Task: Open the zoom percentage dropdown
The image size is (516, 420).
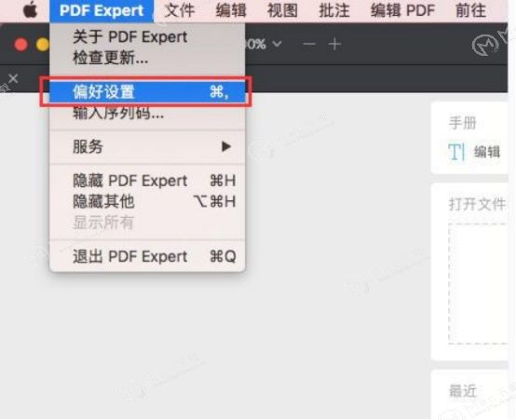Action: point(264,44)
